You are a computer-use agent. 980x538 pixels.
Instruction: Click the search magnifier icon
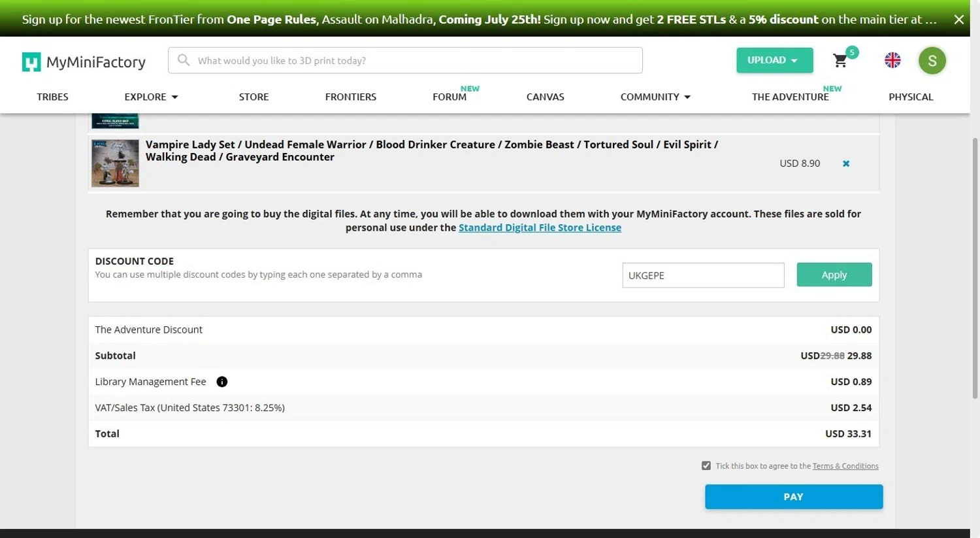pos(184,60)
